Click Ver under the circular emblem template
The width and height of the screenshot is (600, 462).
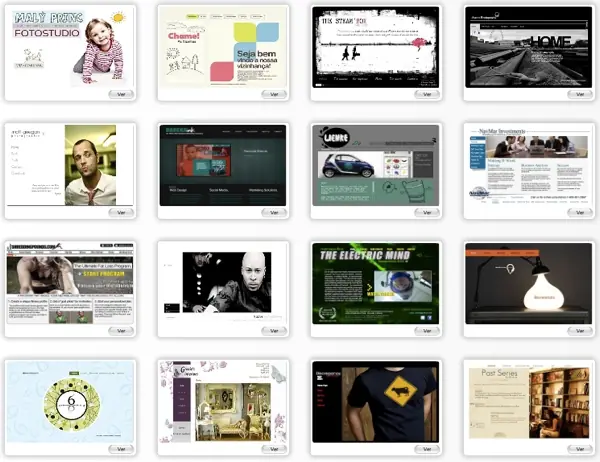tap(121, 449)
